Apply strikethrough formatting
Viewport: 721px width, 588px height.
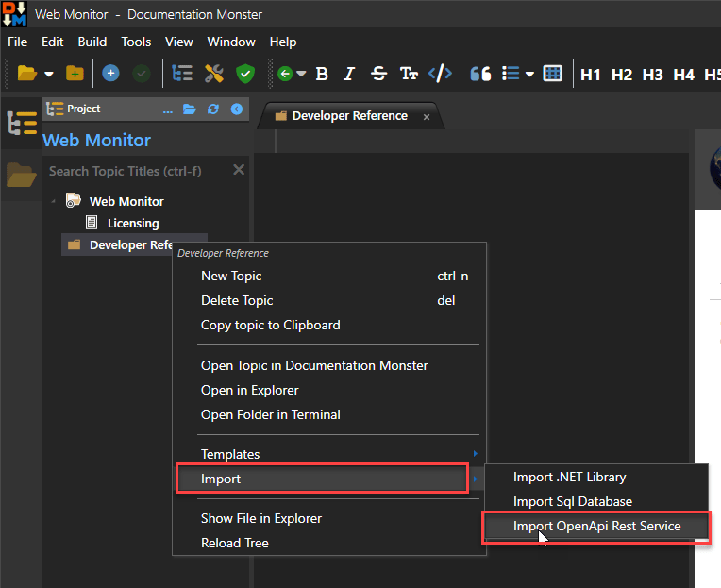coord(378,74)
